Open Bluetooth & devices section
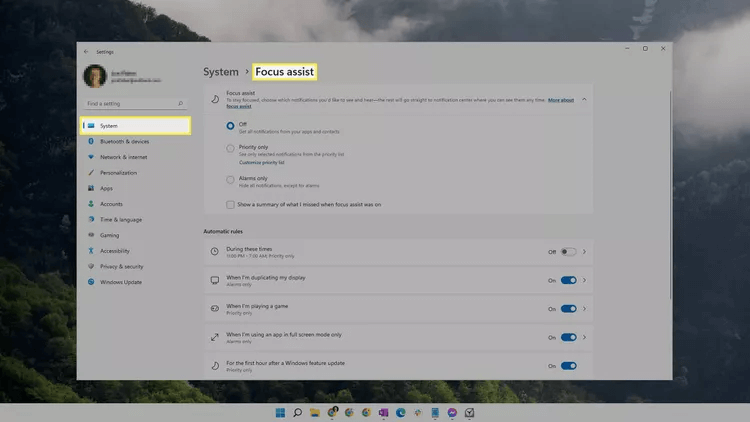Screen dimensions: 750x422 click(124, 141)
